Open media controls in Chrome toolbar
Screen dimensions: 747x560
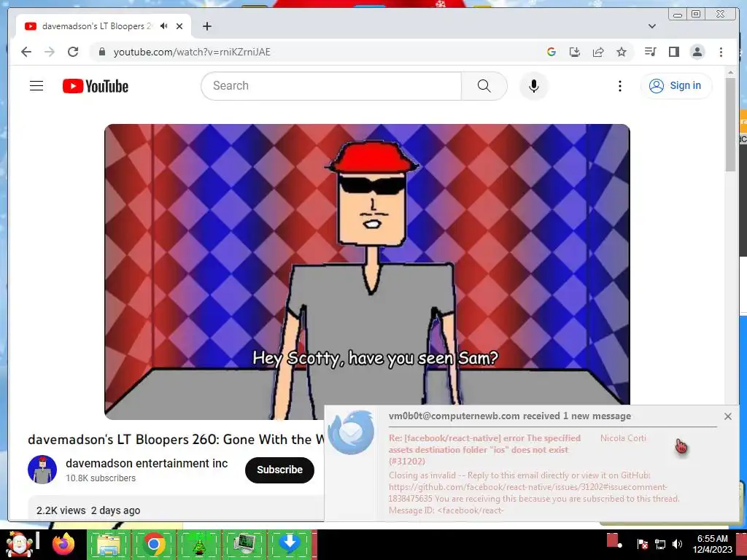click(x=650, y=52)
